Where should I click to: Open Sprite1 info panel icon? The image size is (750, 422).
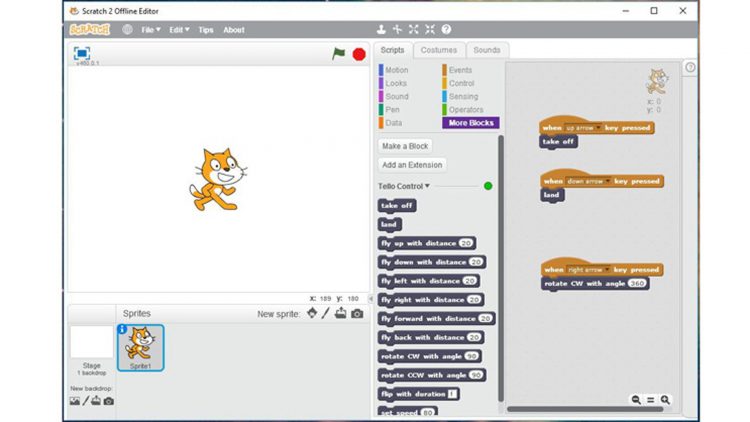[122, 329]
